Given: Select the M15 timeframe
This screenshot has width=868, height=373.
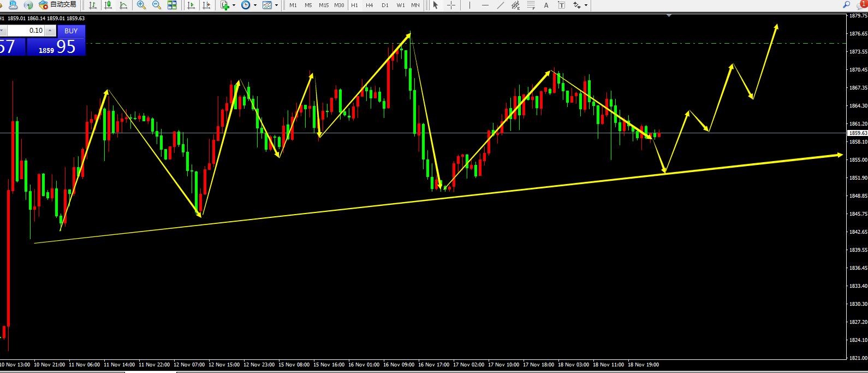Looking at the screenshot, I should [x=324, y=5].
